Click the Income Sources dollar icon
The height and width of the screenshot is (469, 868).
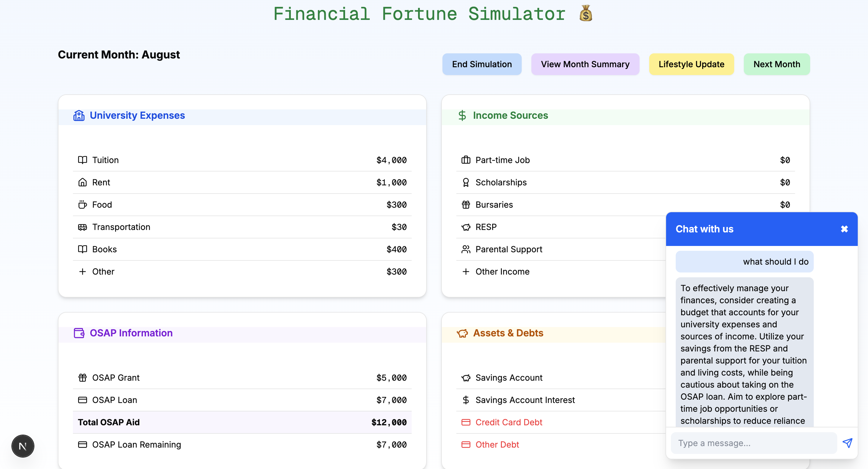tap(462, 115)
